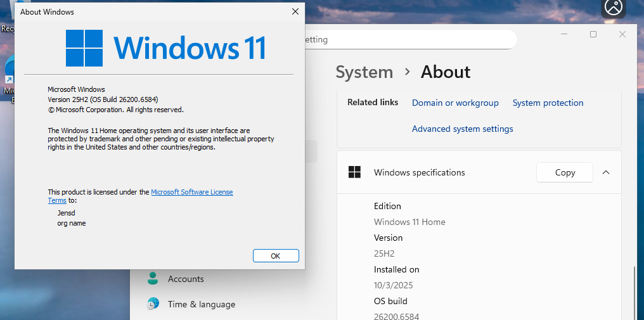Image resolution: width=644 pixels, height=320 pixels.
Task: Minimize the Settings window
Action: click(x=563, y=34)
